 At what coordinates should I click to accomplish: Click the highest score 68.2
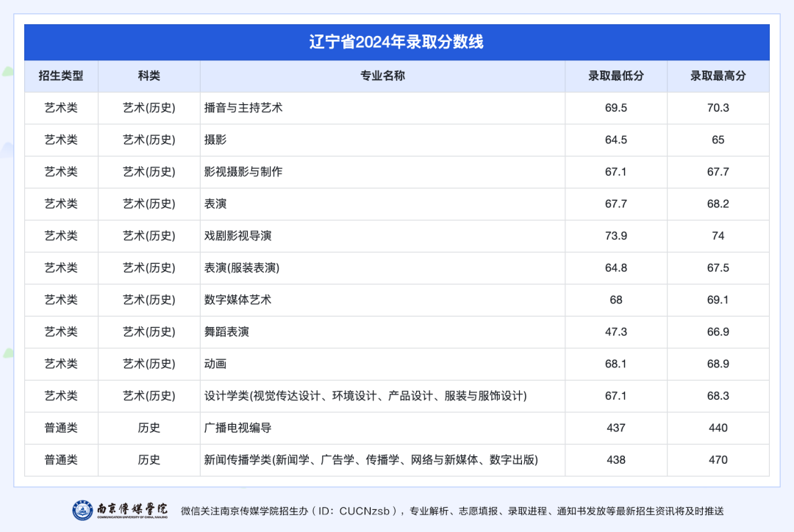click(718, 204)
